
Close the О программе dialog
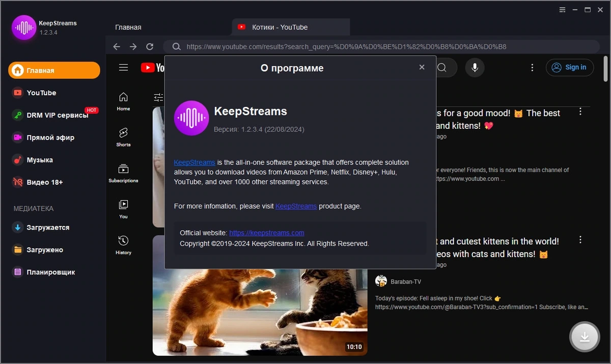tap(422, 67)
